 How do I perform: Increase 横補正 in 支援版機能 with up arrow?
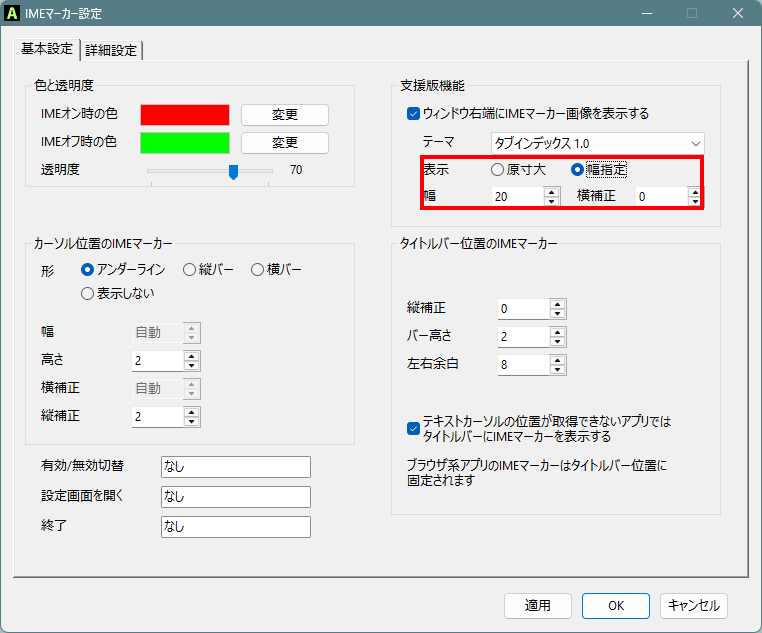[695, 192]
